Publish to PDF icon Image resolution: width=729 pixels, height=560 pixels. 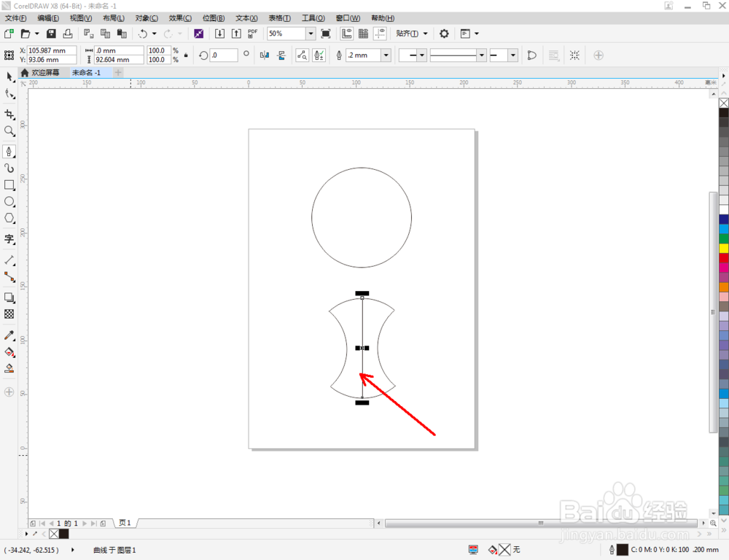pos(252,34)
